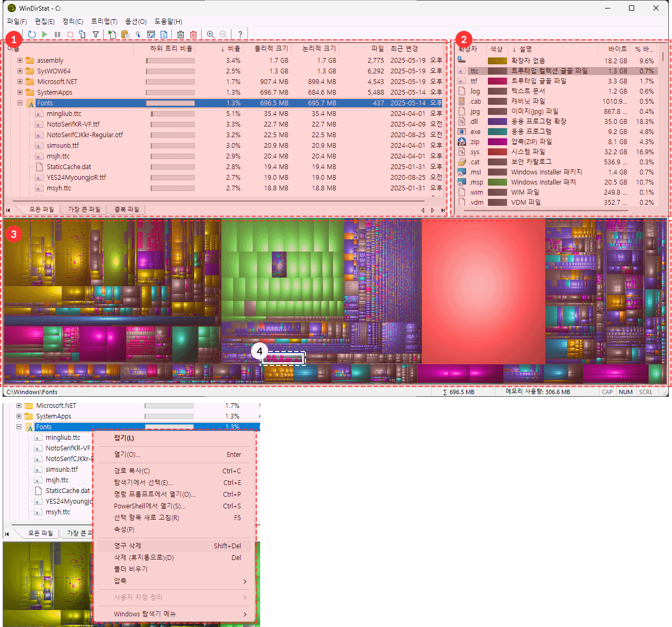Choose 폴더 비우기 in the context menu
Image resolution: width=672 pixels, height=627 pixels.
point(175,569)
